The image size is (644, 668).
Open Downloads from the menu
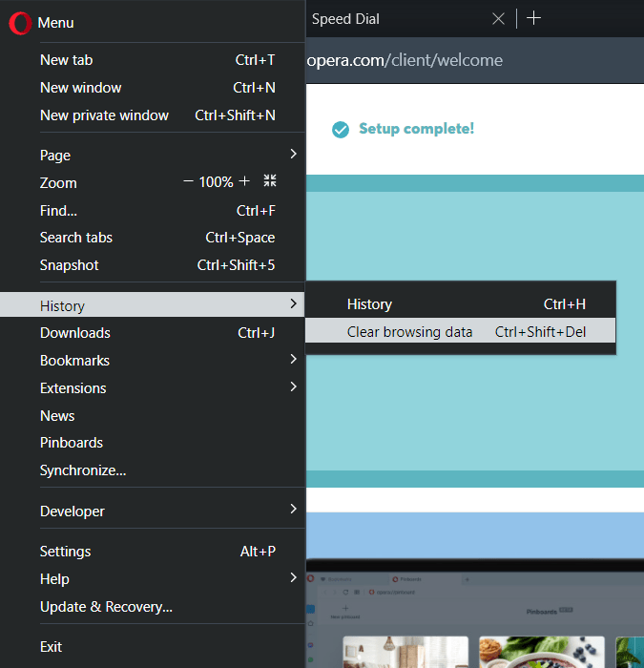[x=153, y=333]
